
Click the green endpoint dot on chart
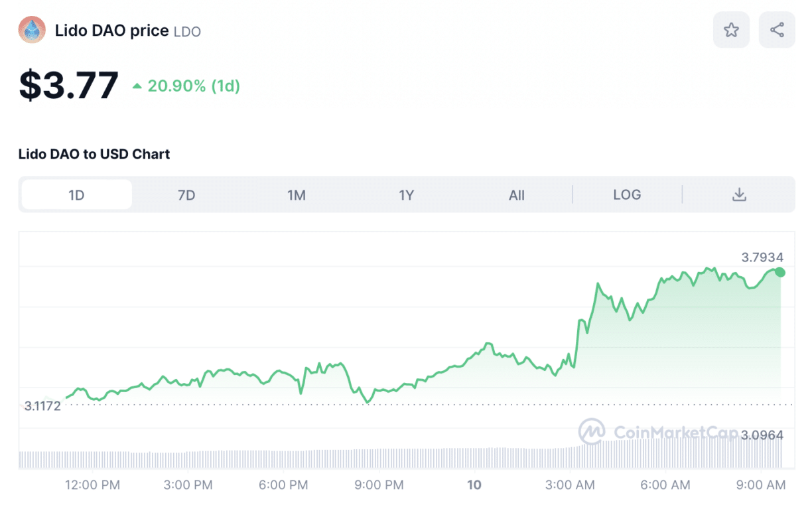coord(780,272)
